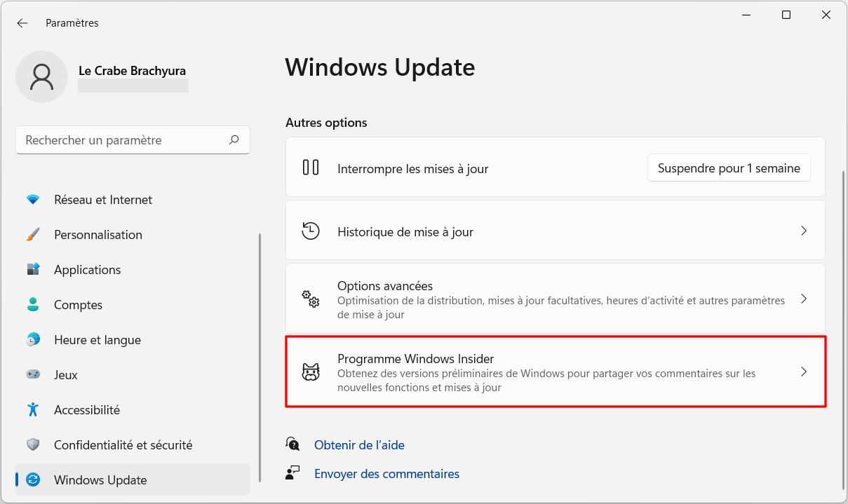Click the Optimisation de la distribution description
Image resolution: width=848 pixels, height=504 pixels.
coord(561,308)
